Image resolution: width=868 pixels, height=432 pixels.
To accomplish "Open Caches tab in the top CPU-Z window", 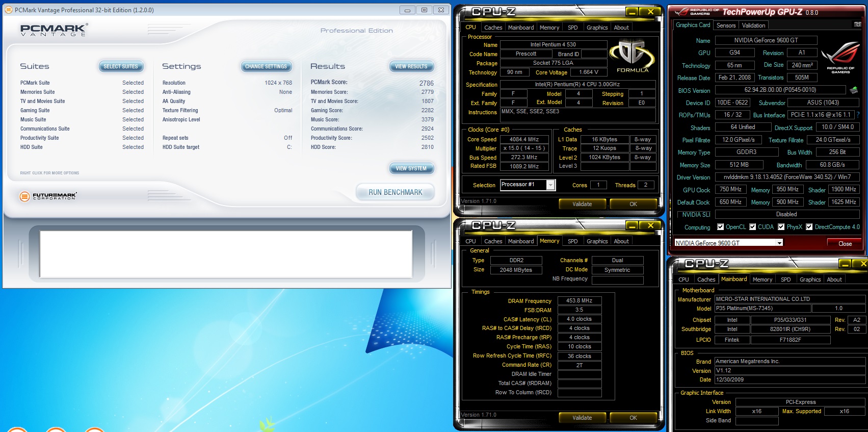I will tap(493, 28).
